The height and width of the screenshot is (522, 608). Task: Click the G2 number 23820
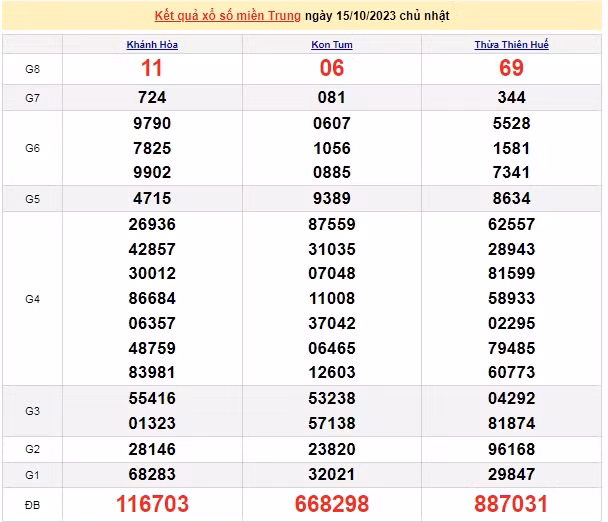click(x=331, y=449)
